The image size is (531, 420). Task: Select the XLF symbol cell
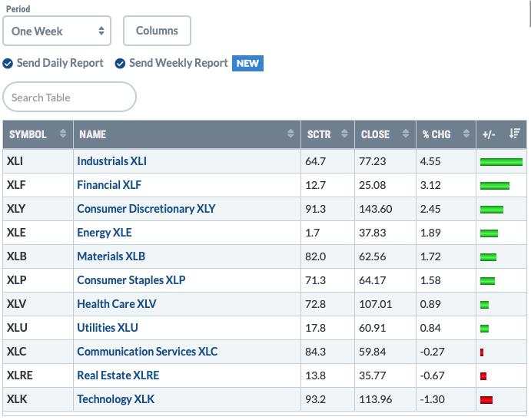tap(38, 185)
